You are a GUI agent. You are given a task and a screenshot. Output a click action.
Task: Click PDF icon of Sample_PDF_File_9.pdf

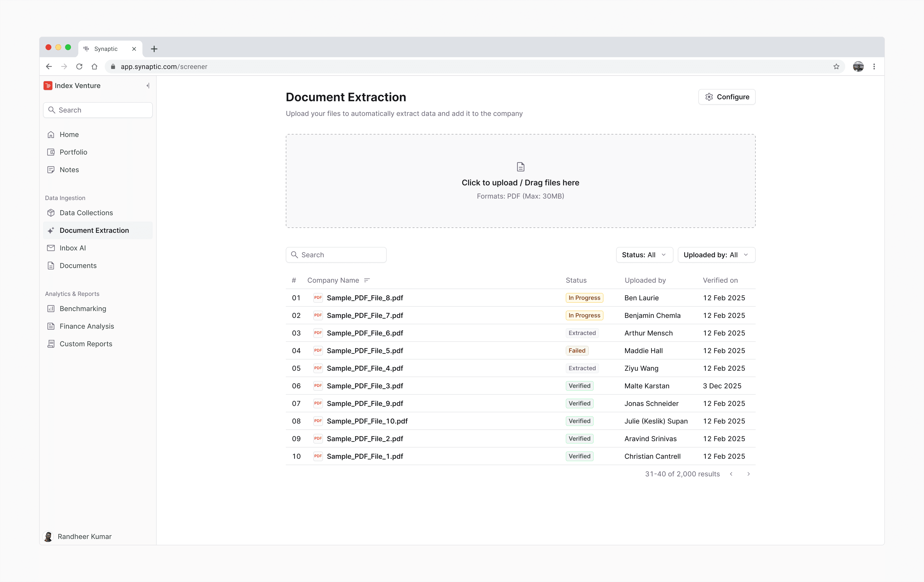click(x=318, y=404)
